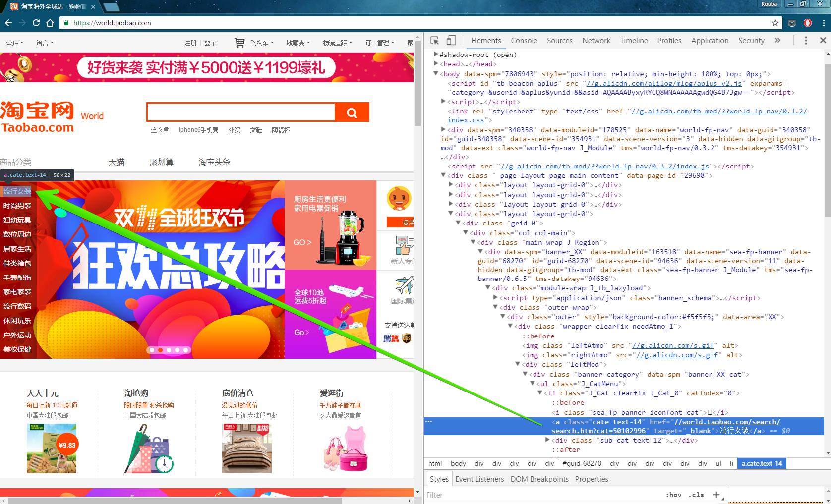Viewport: 831px width, 504px height.
Task: Collapse the col-main div node
Action: tap(466, 233)
